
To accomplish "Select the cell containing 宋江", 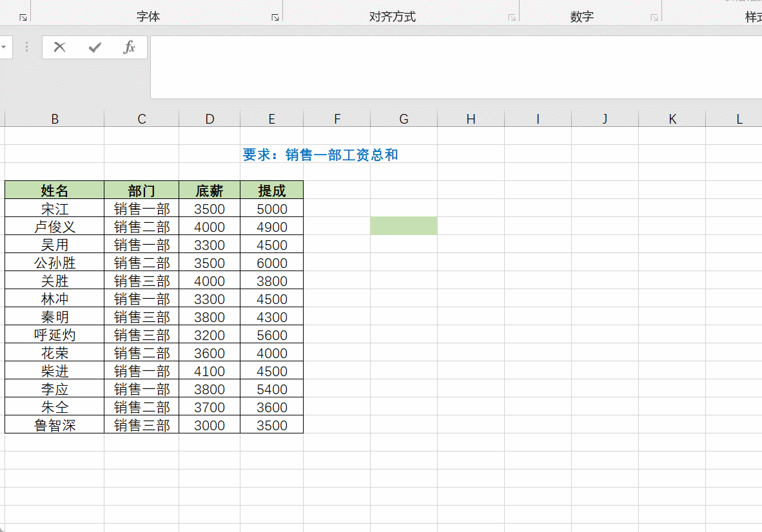I will (x=54, y=209).
